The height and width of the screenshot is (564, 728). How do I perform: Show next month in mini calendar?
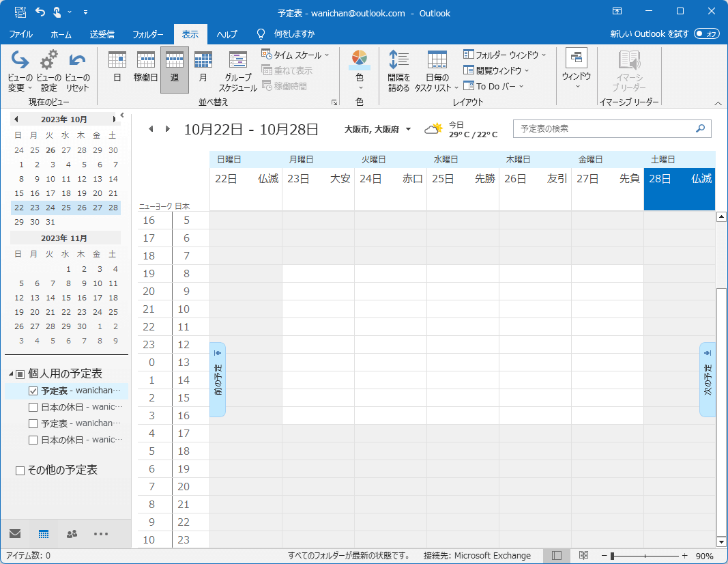[114, 119]
